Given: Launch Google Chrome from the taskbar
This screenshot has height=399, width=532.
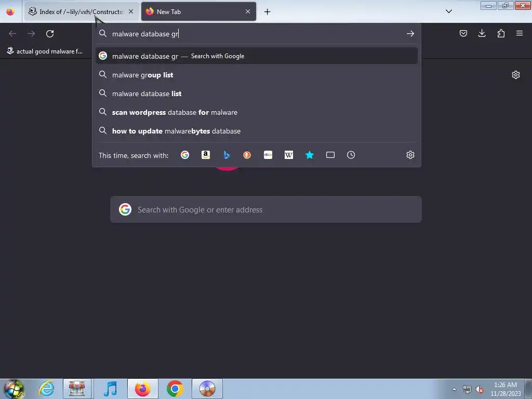Looking at the screenshot, I should (x=175, y=389).
